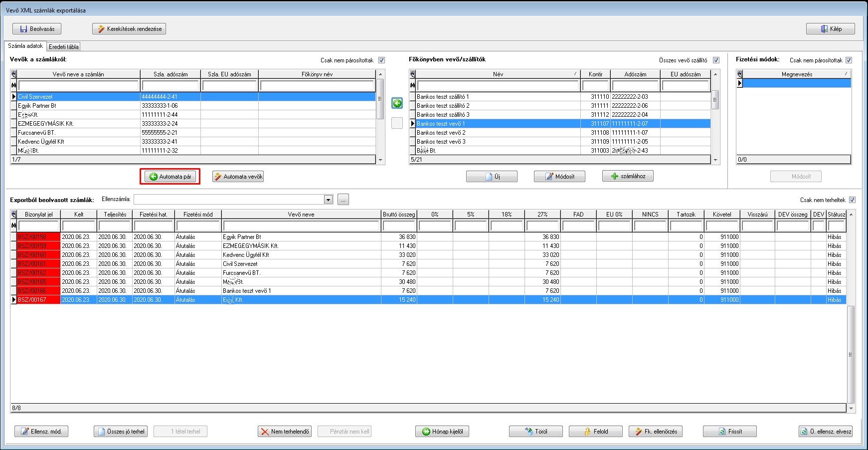The width and height of the screenshot is (868, 450).
Task: Click the ellipsis button beside Ellenszámla
Action: pos(343,200)
